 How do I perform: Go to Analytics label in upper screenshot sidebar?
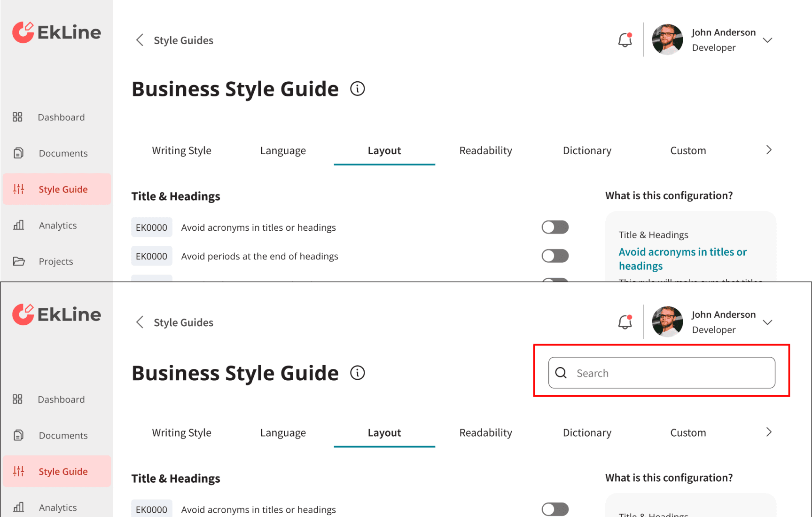click(58, 225)
